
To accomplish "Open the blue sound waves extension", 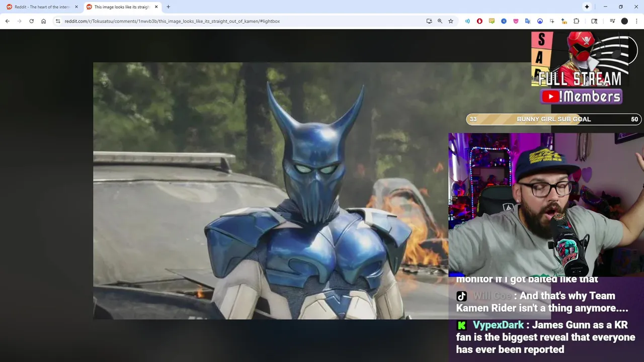I will (x=467, y=21).
